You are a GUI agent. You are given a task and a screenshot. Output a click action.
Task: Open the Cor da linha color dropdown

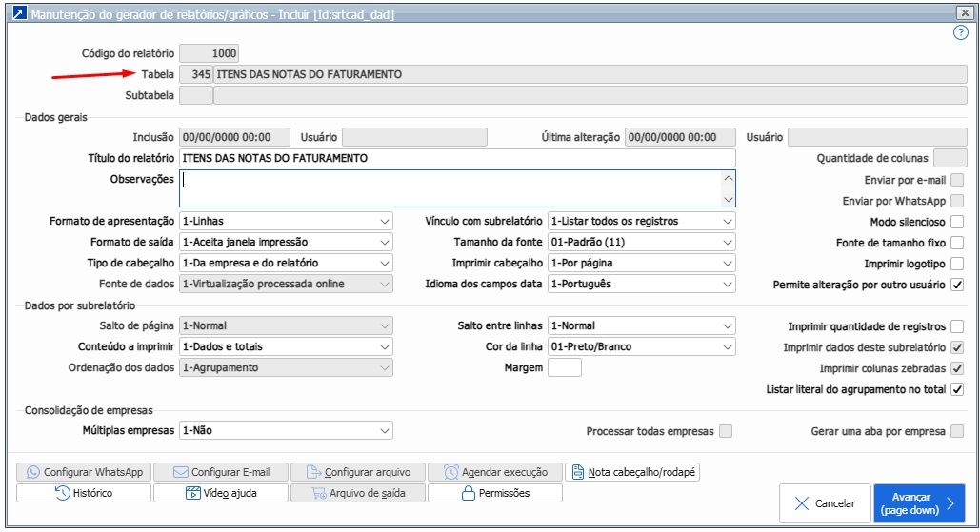[x=642, y=346]
